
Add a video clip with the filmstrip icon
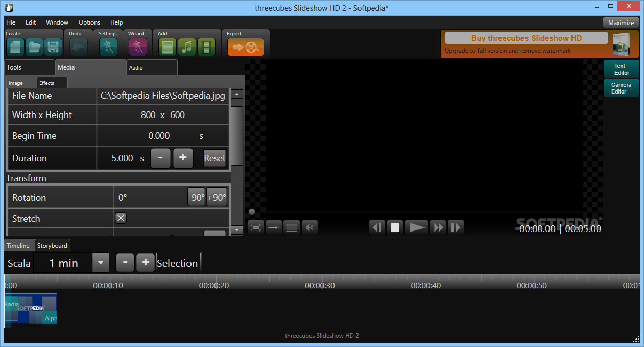point(206,47)
